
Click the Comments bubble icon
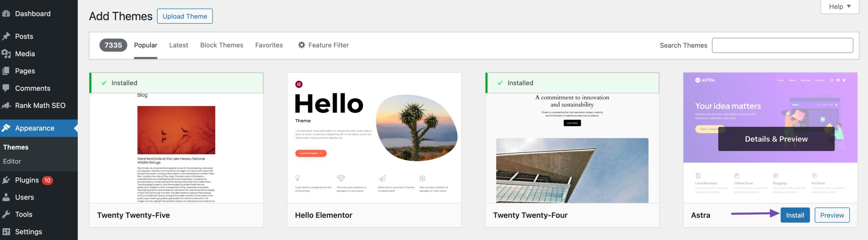6,88
